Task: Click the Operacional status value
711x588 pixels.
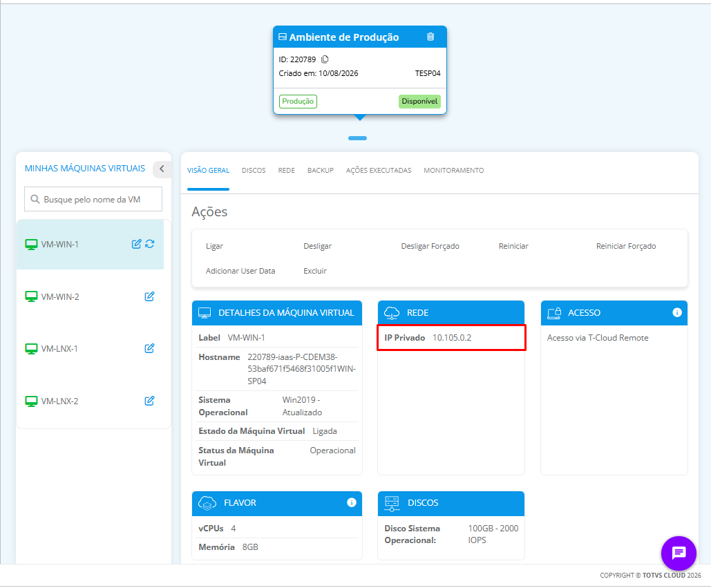Action: pos(333,451)
